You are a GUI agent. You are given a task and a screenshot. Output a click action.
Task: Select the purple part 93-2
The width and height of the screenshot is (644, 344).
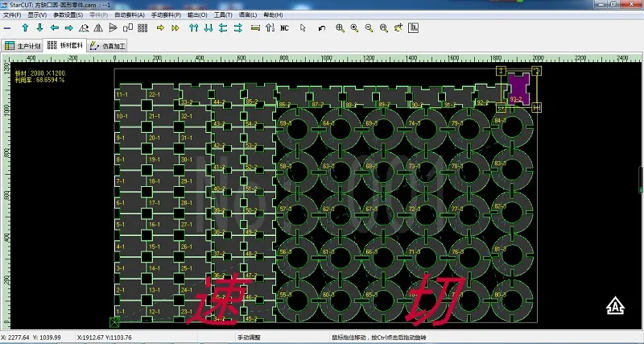tap(519, 87)
